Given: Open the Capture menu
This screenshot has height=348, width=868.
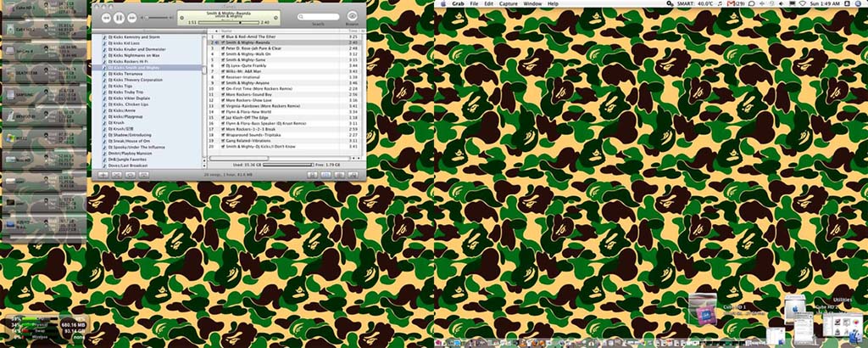Looking at the screenshot, I should click(x=509, y=3).
